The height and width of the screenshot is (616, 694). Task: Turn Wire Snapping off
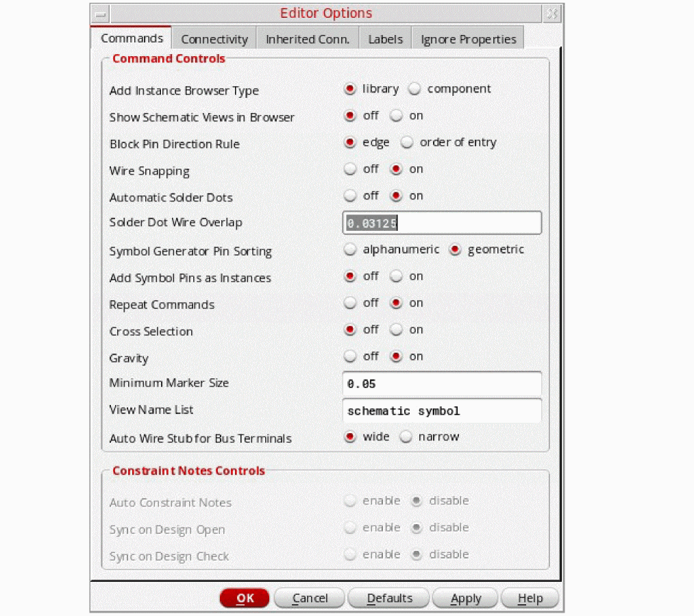349,169
